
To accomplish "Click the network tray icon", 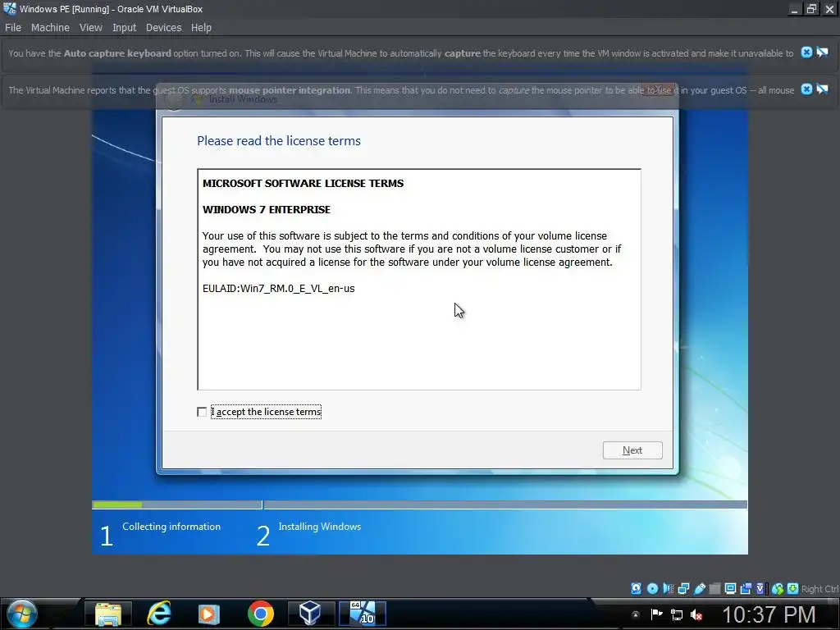I will (677, 614).
